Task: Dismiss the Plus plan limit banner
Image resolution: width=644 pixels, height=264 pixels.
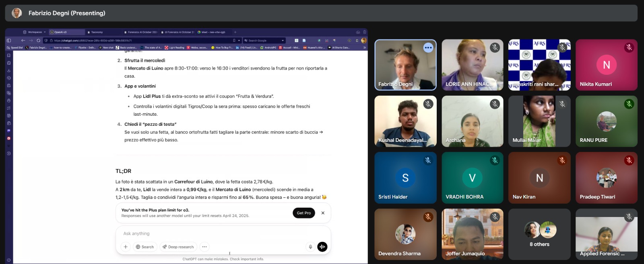Action: click(323, 213)
